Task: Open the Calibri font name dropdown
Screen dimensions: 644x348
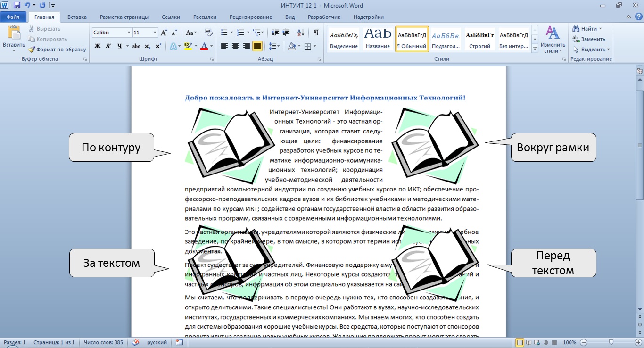Action: tap(129, 33)
